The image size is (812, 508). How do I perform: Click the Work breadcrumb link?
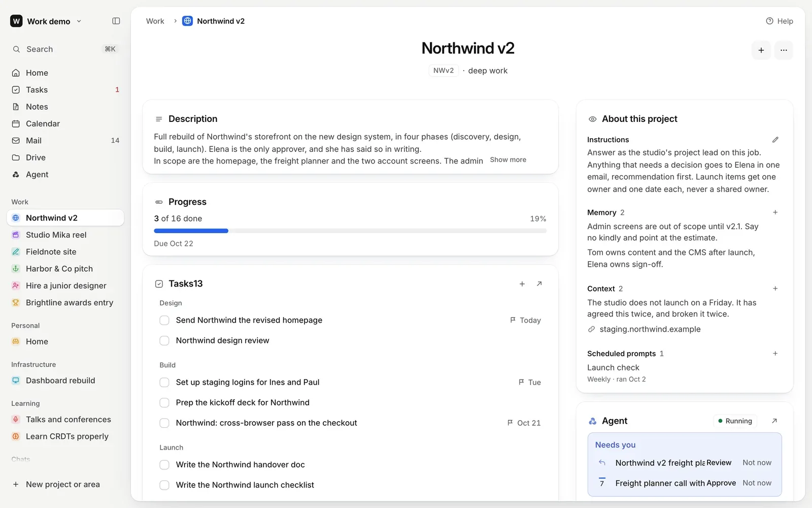(x=155, y=21)
